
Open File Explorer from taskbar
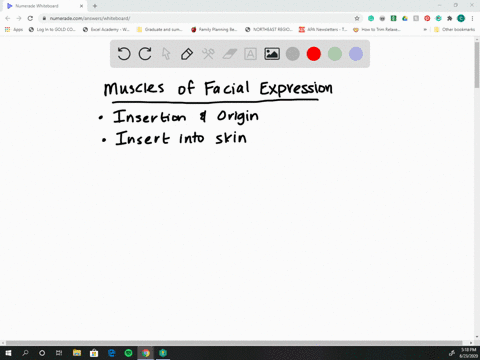[77, 353]
